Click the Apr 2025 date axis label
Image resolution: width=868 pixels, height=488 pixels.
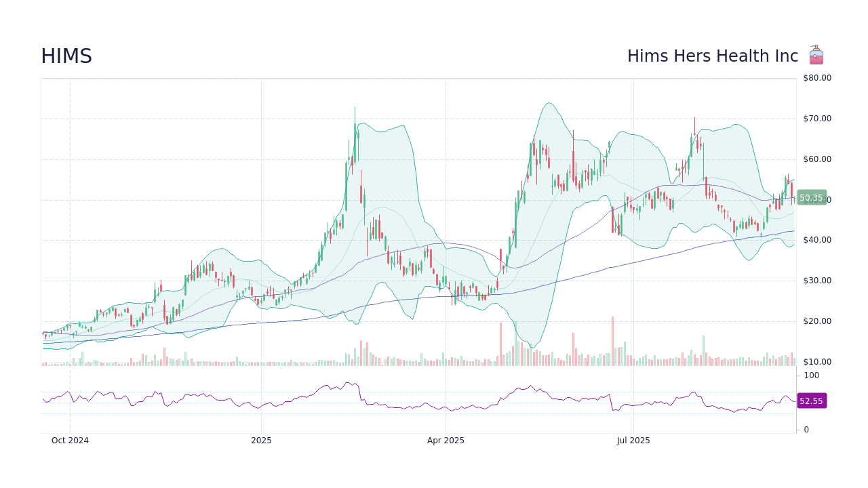446,441
